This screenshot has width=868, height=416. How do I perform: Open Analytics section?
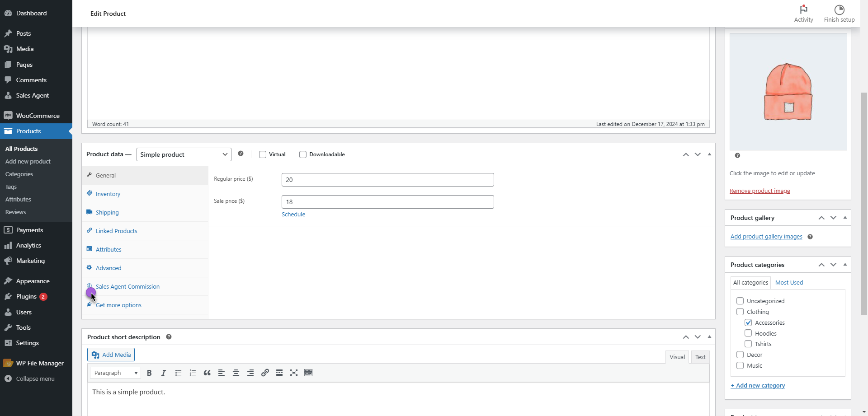click(36, 245)
